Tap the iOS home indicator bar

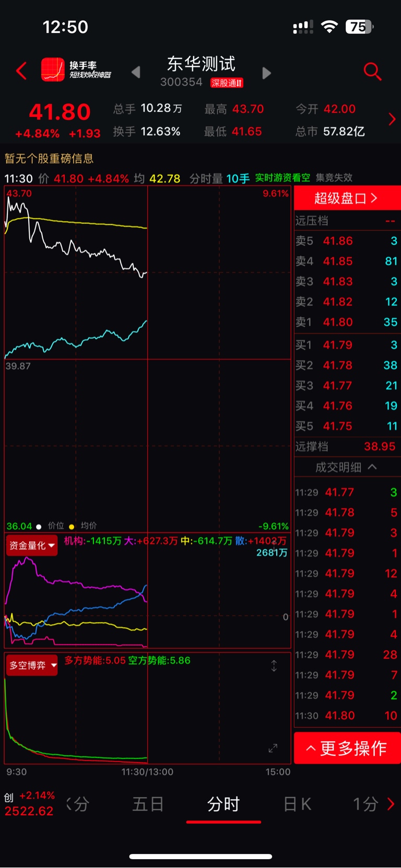200,857
